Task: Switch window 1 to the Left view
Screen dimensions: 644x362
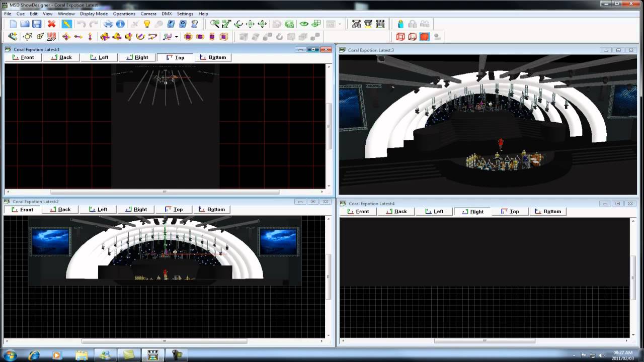Action: [x=99, y=57]
